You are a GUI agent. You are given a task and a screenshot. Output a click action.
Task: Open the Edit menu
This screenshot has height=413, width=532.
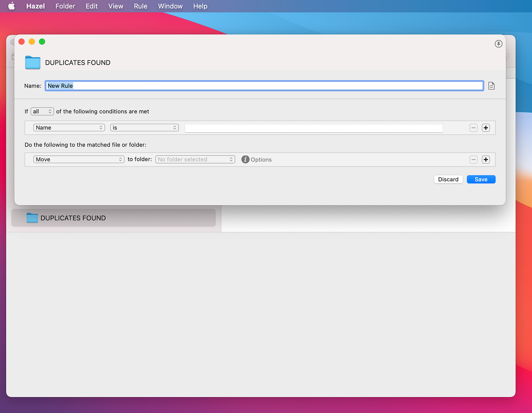[x=92, y=6]
